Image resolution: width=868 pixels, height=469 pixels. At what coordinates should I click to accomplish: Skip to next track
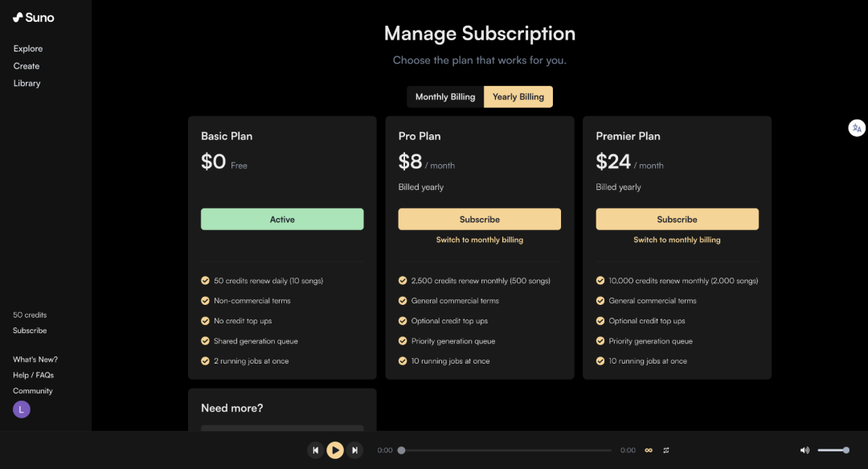[355, 450]
